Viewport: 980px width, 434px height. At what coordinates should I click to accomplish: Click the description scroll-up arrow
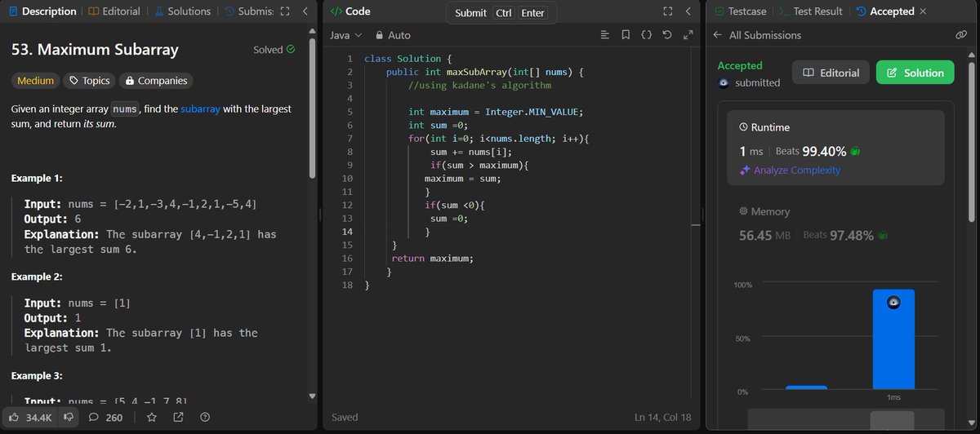point(312,30)
